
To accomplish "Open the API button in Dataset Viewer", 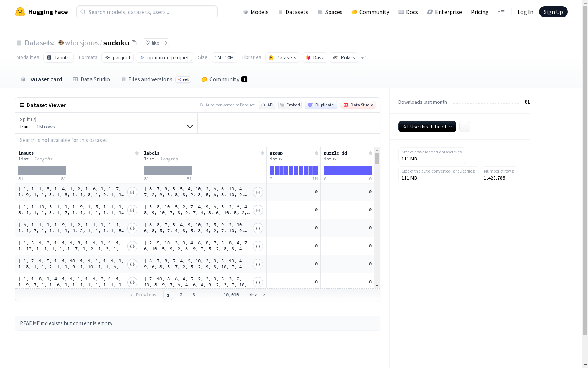I will pyautogui.click(x=267, y=105).
